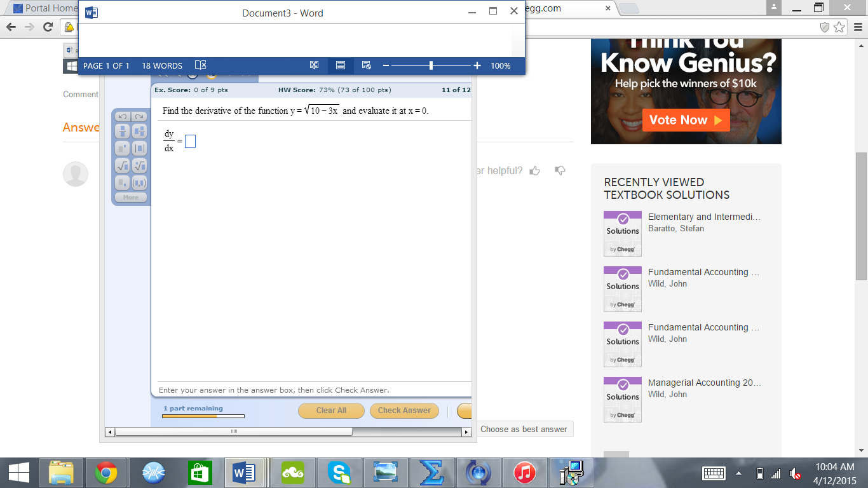Switch Word to Web Layout view
The image size is (868, 488).
(366, 65)
